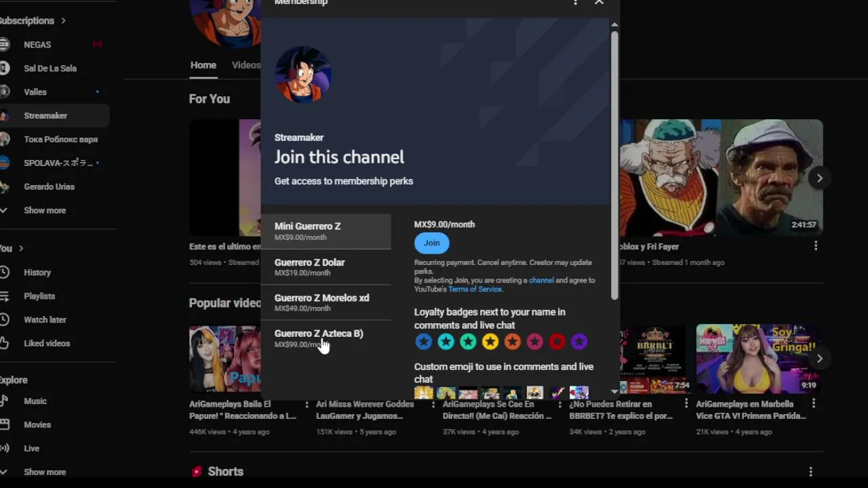Close the Membership dialog
The height and width of the screenshot is (488, 868).
tap(599, 3)
